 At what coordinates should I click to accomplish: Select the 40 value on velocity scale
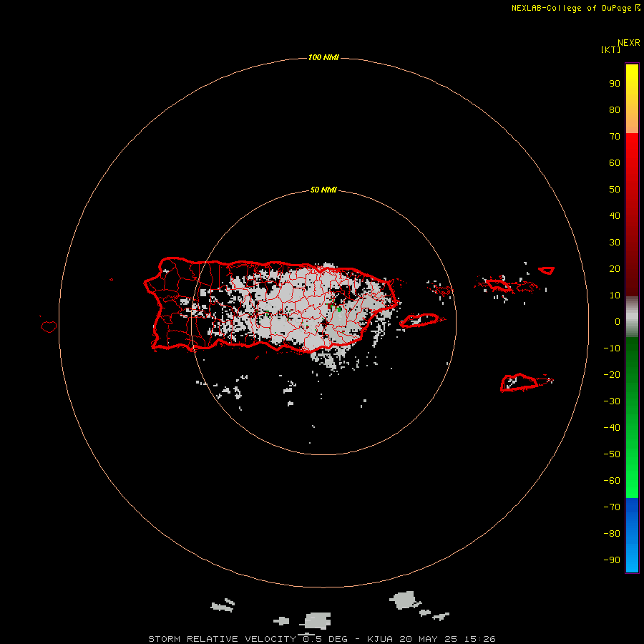coord(615,216)
